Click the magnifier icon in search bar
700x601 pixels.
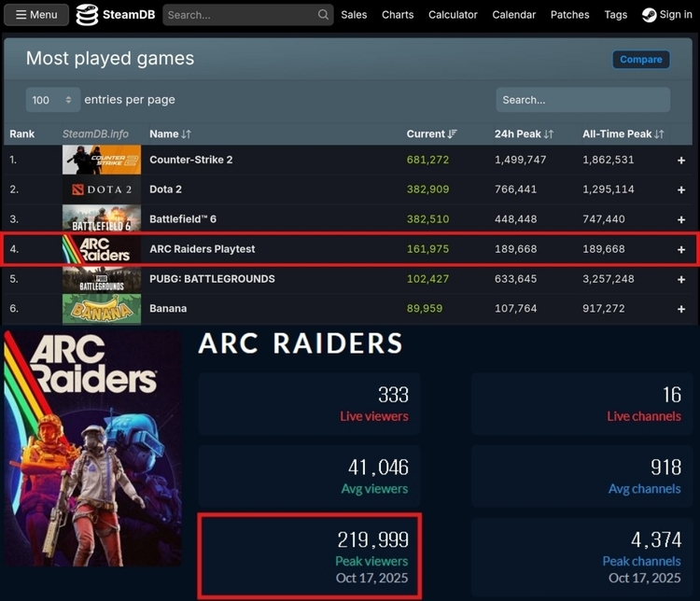pos(323,15)
